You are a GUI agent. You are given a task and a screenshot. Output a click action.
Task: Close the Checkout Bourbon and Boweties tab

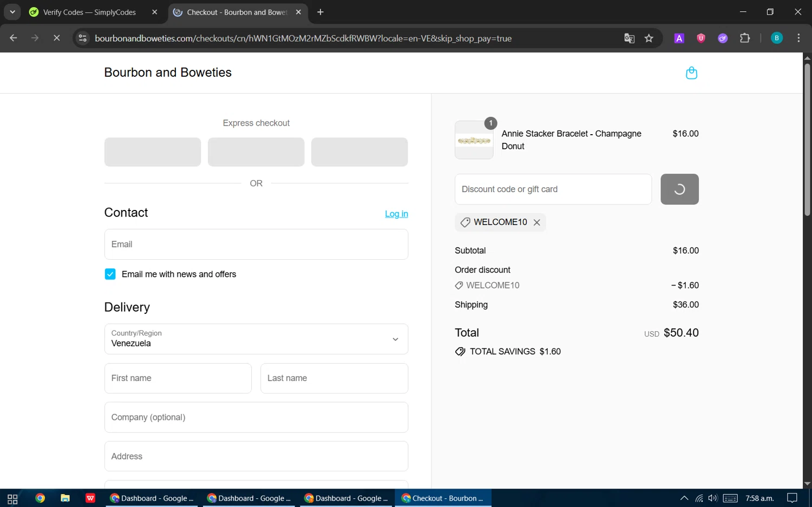(298, 12)
